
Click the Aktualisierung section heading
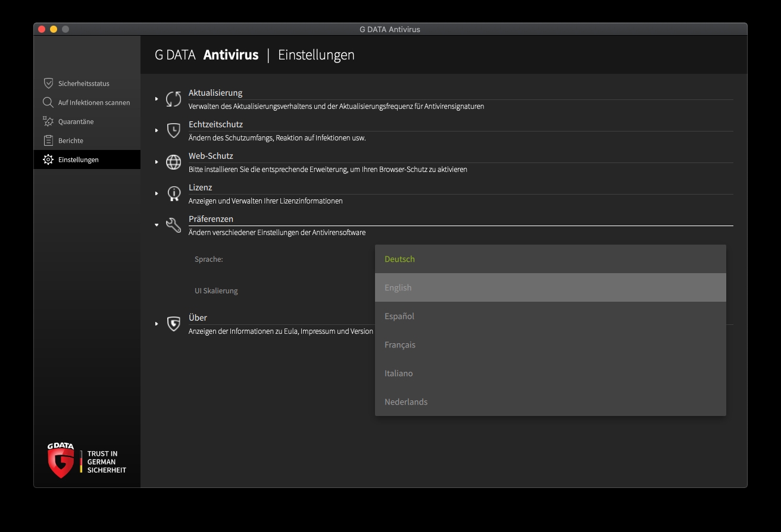point(215,93)
